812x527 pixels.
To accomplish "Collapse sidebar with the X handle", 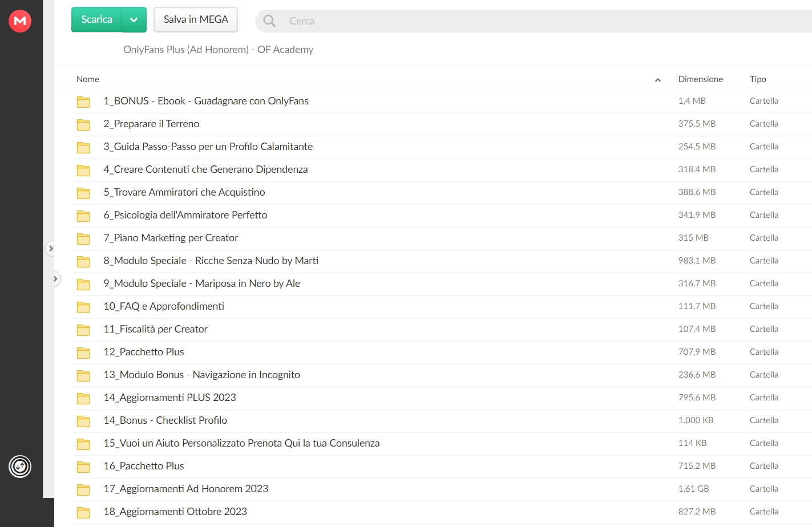I will (x=51, y=249).
